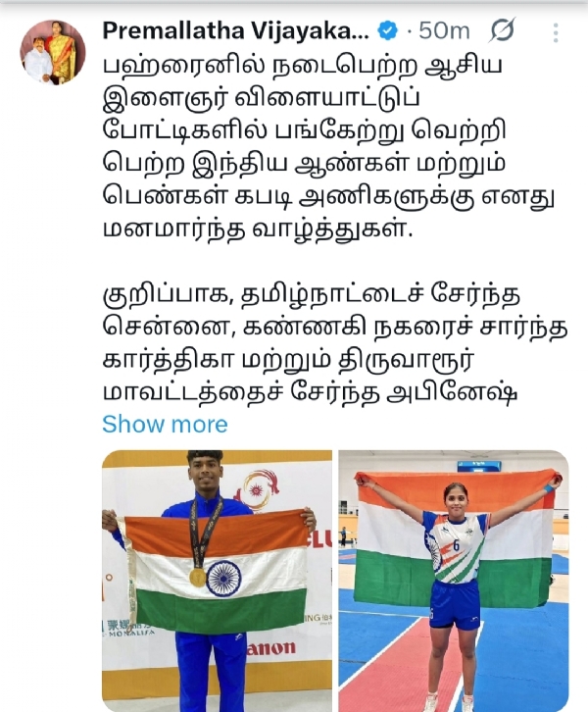Tap the Grok explain-post icon
Viewport: 588px width, 712px height.
coord(502,30)
